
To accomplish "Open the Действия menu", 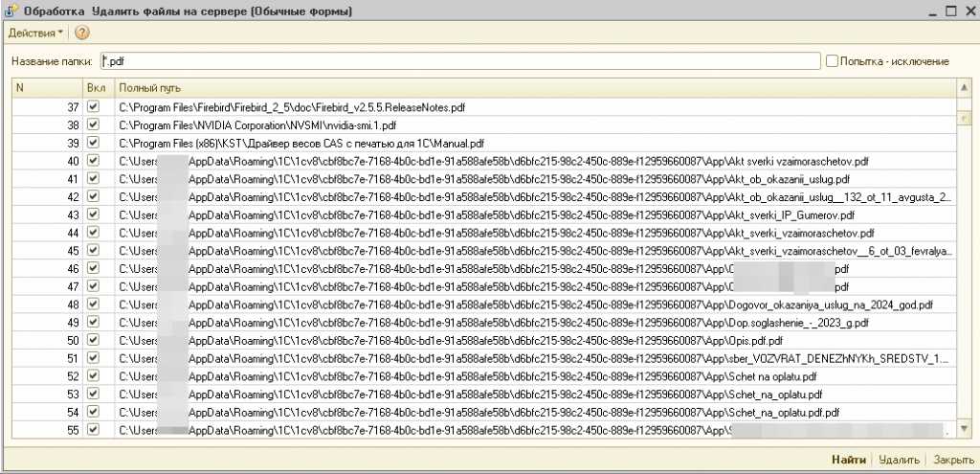I will click(35, 34).
